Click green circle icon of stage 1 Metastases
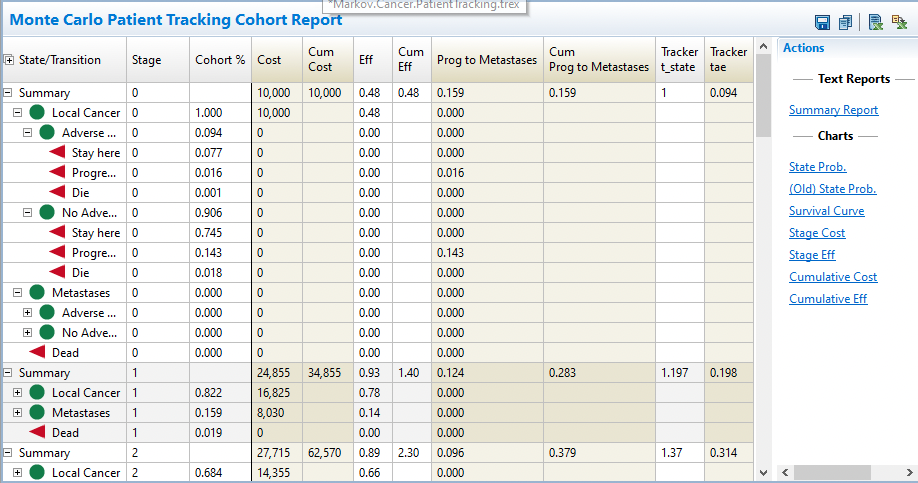 (37, 413)
